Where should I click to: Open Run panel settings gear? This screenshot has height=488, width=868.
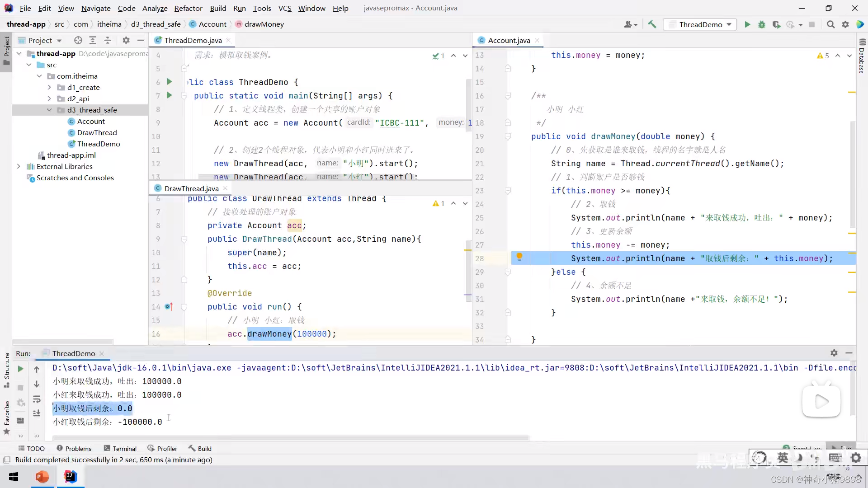[834, 353]
